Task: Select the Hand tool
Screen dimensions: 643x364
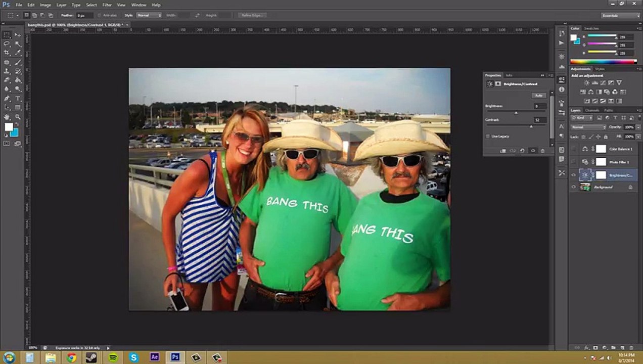Action: click(7, 116)
